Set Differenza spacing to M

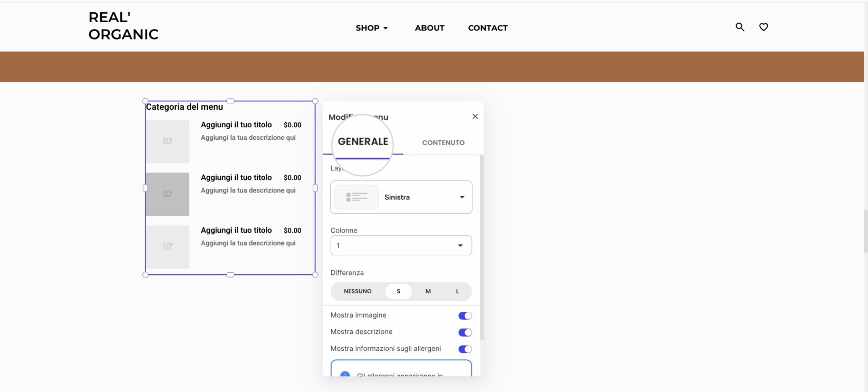428,291
